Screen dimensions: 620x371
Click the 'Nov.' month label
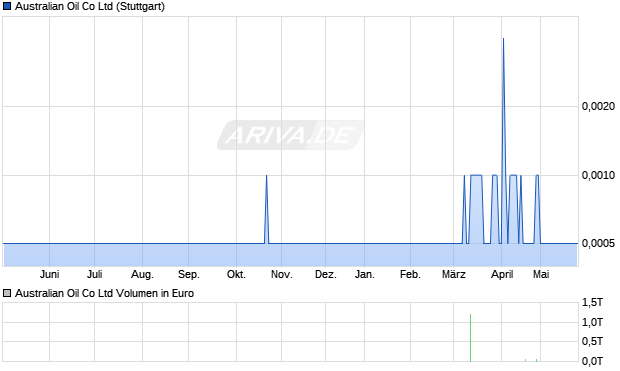point(282,274)
